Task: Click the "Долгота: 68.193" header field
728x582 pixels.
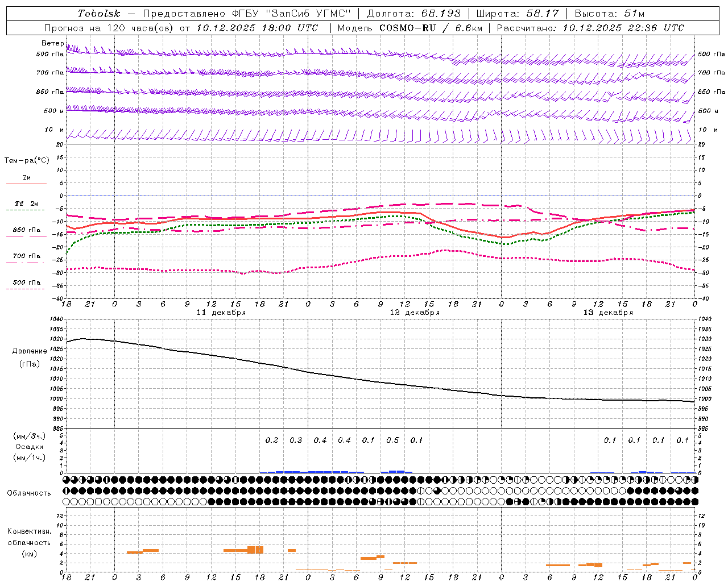Action: pyautogui.click(x=413, y=14)
